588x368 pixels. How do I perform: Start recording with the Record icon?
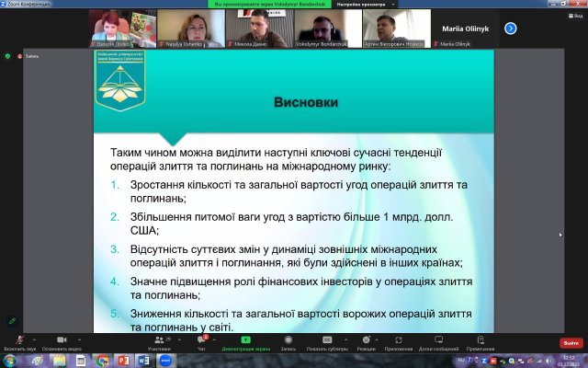[288, 339]
